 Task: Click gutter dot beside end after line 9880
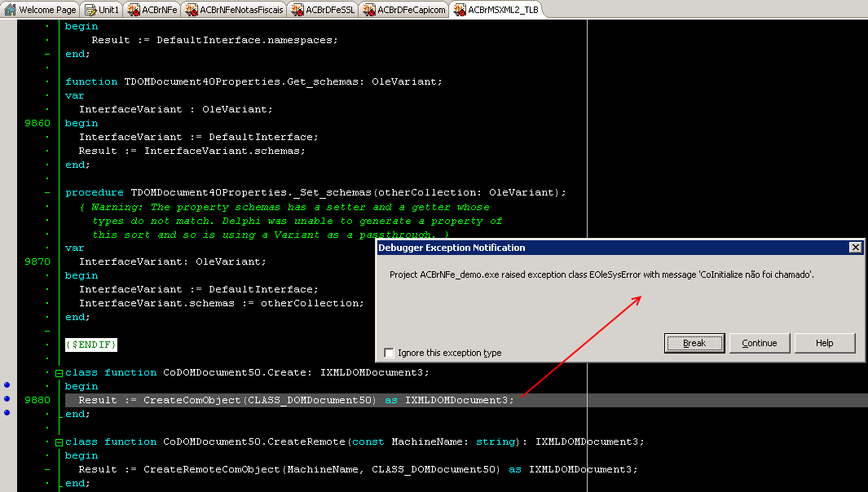7,412
